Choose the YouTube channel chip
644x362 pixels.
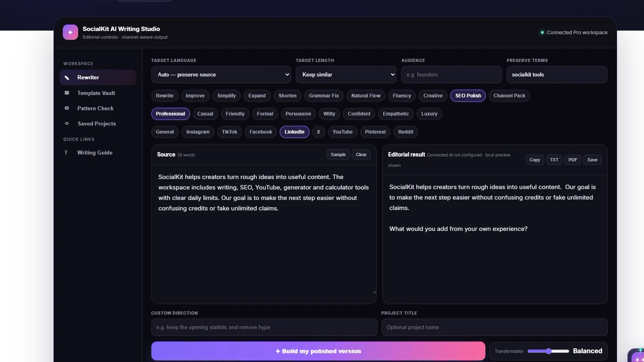pos(343,132)
